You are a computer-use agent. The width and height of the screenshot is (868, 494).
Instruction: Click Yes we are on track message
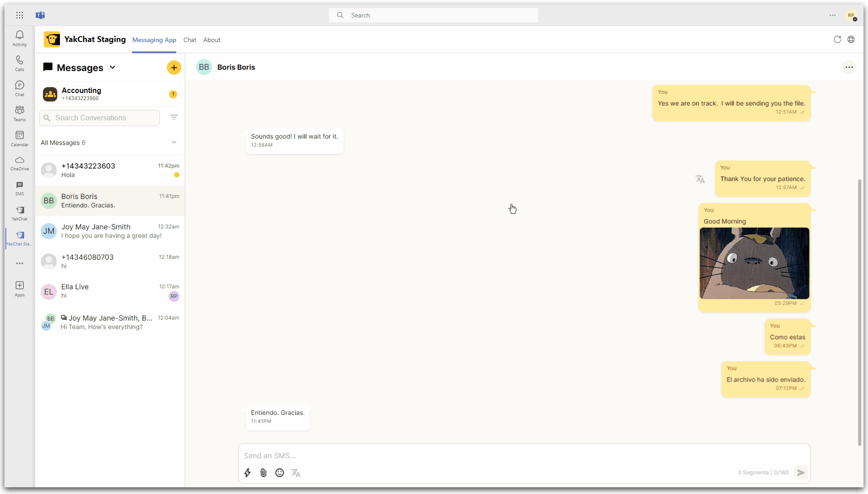pos(732,103)
